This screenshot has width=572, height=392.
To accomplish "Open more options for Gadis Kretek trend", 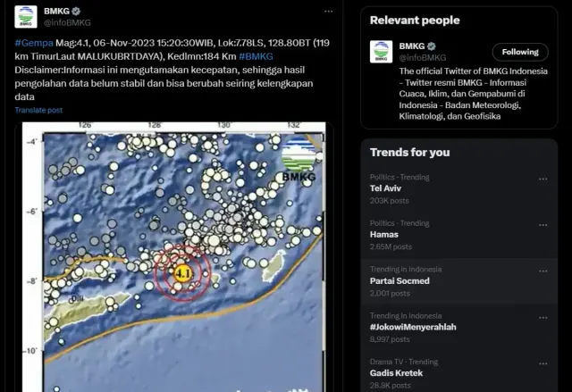I will coord(543,363).
